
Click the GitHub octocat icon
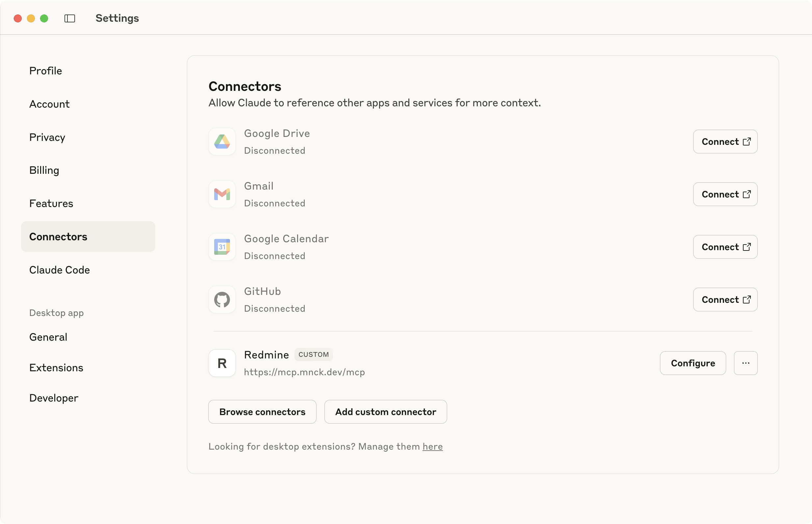(222, 300)
